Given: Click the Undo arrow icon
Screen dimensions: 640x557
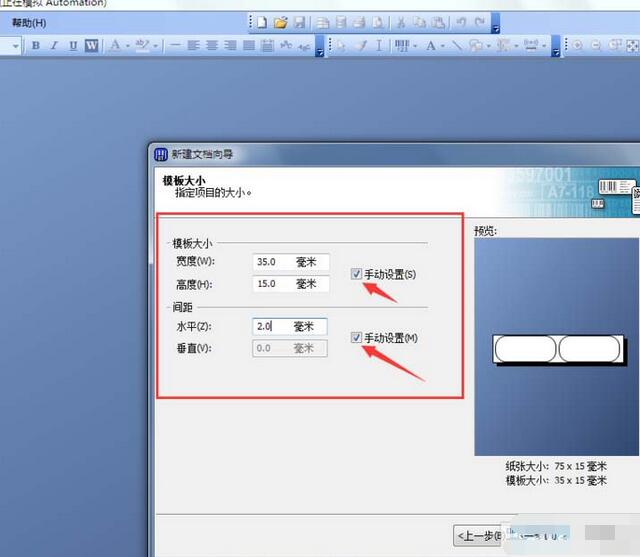Looking at the screenshot, I should point(461,22).
